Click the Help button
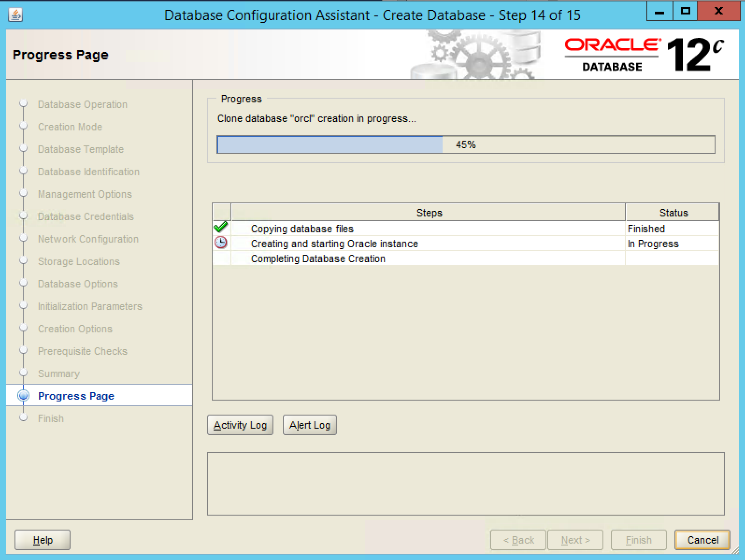This screenshot has width=745, height=560. (43, 540)
